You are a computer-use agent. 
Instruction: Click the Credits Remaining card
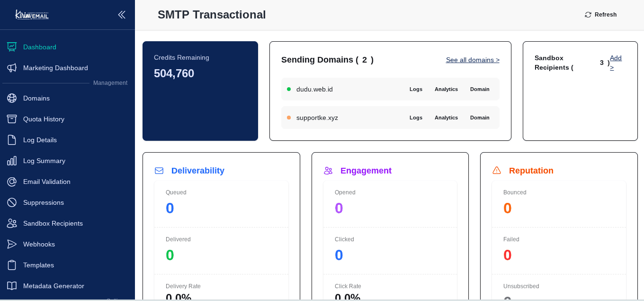(x=200, y=91)
